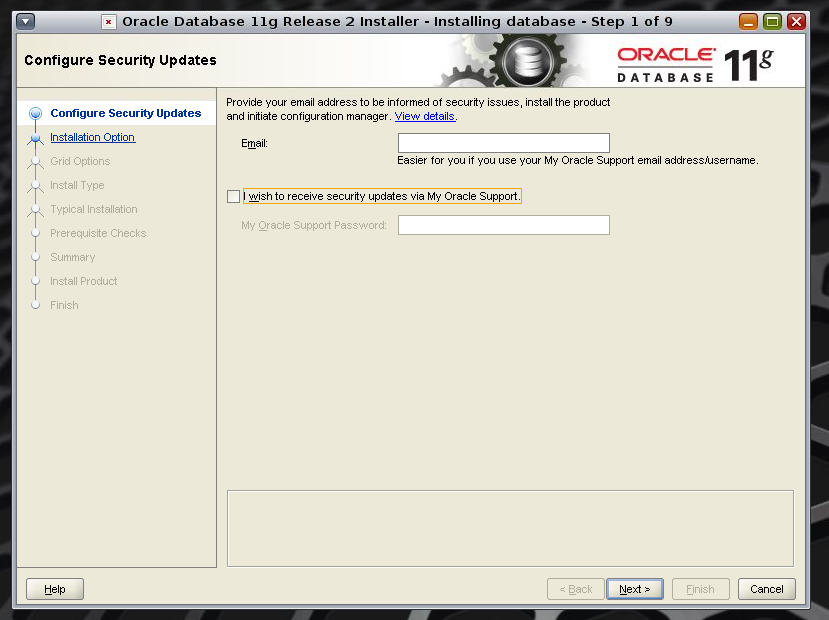Click the disabled Finish button

tap(701, 589)
